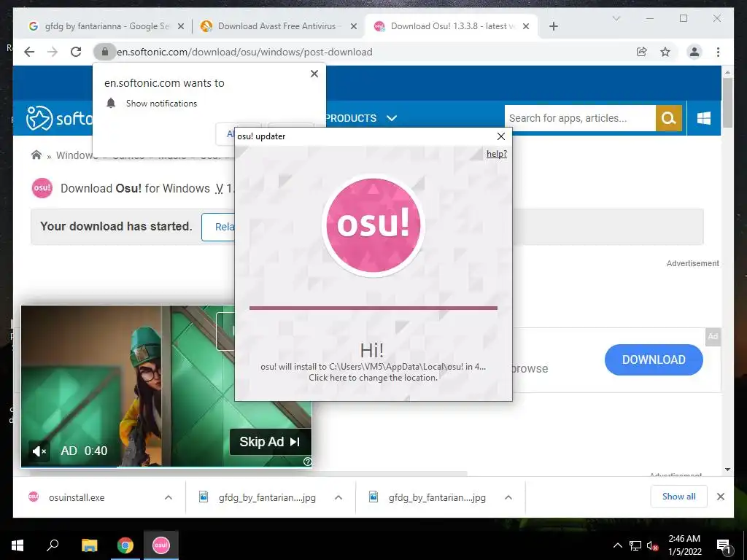This screenshot has height=560, width=747.
Task: Close the osu! updater window
Action: tap(500, 136)
